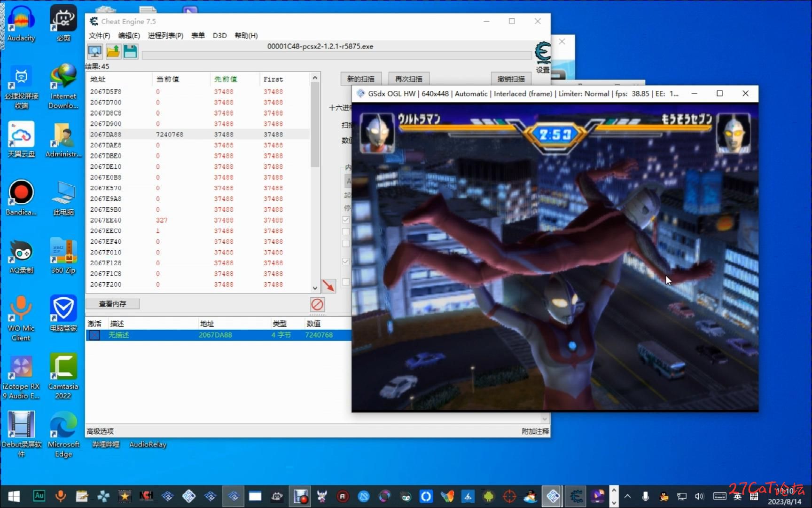Click 高级选项 at bottom left
812x508 pixels.
pos(100,431)
